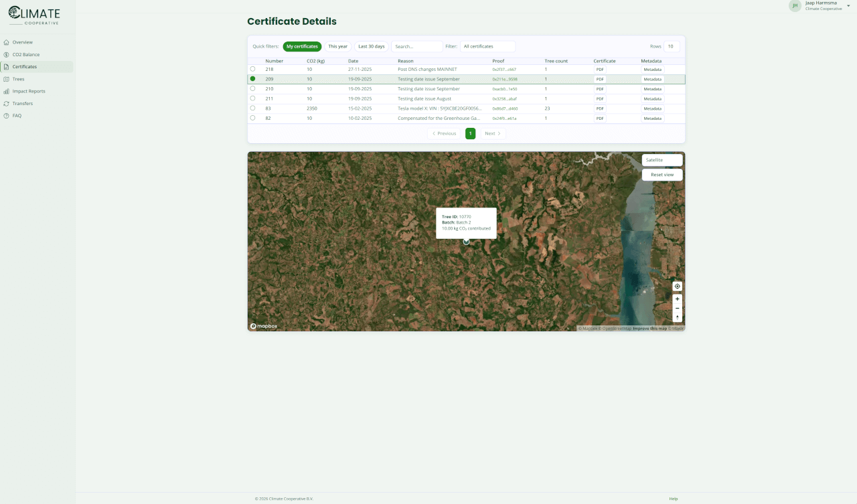Select radio button for certificate 211

[252, 98]
